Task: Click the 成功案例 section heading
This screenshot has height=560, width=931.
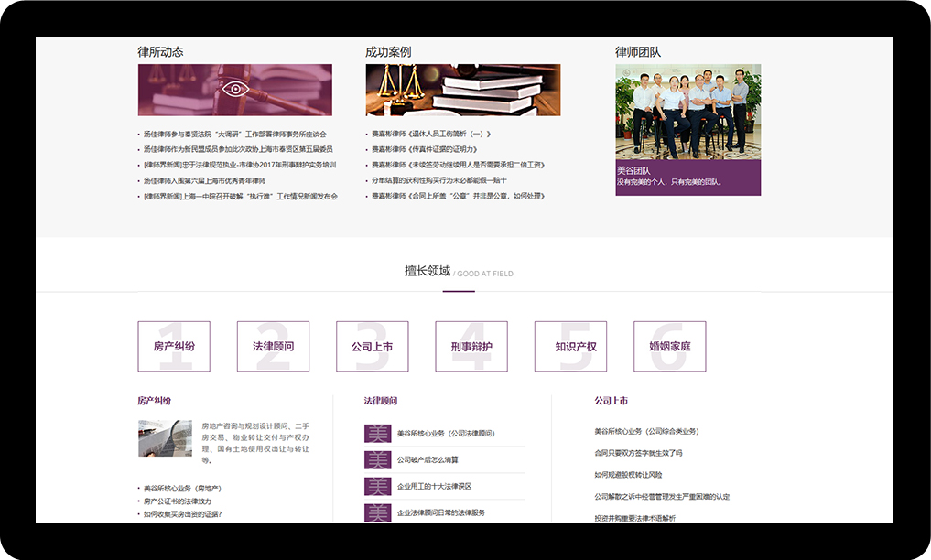Action: tap(388, 52)
